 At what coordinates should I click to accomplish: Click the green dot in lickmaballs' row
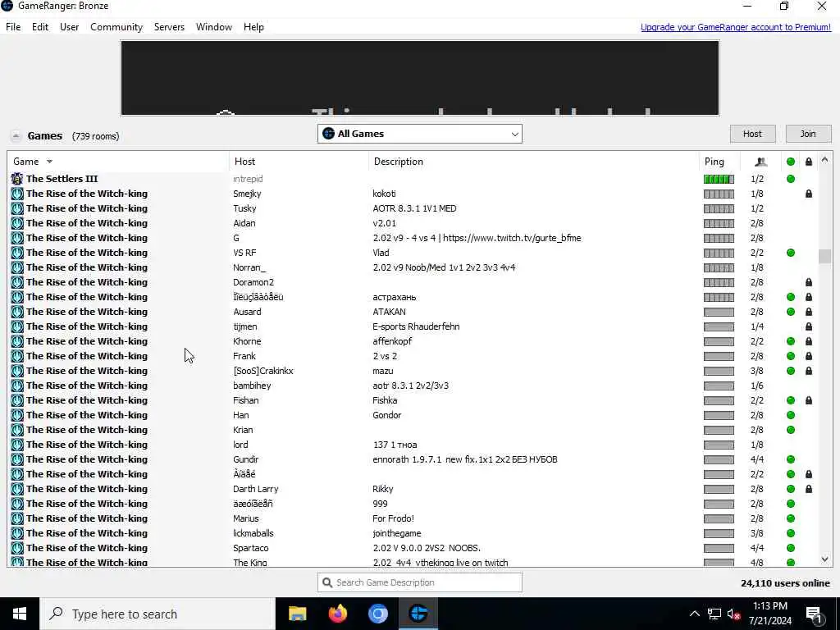tap(791, 533)
